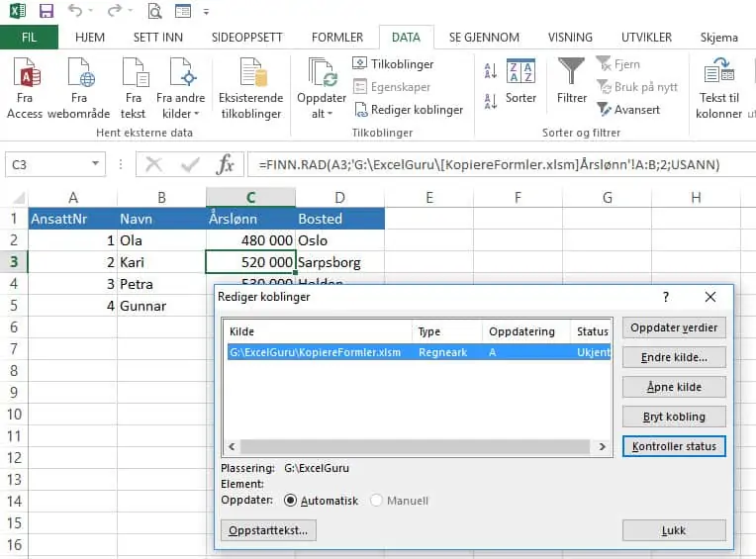Open Egenskaper in the ribbon
756x559 pixels.
[x=392, y=87]
